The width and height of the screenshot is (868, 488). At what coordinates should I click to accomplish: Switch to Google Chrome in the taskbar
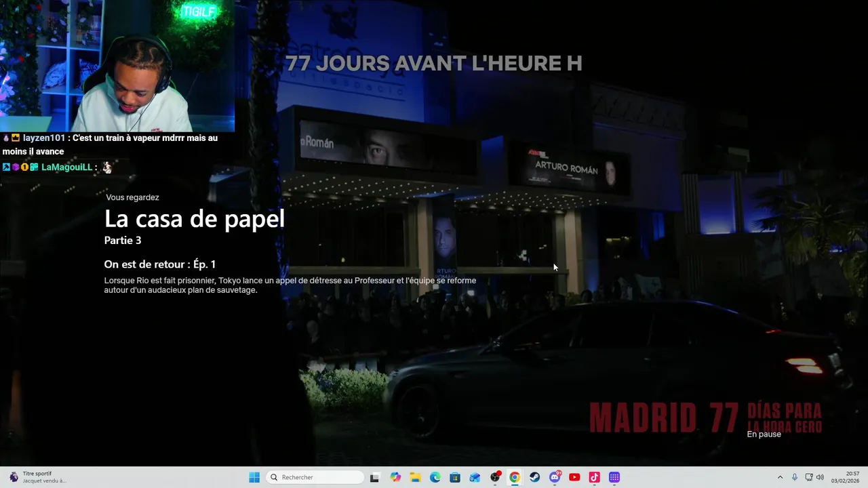(515, 477)
